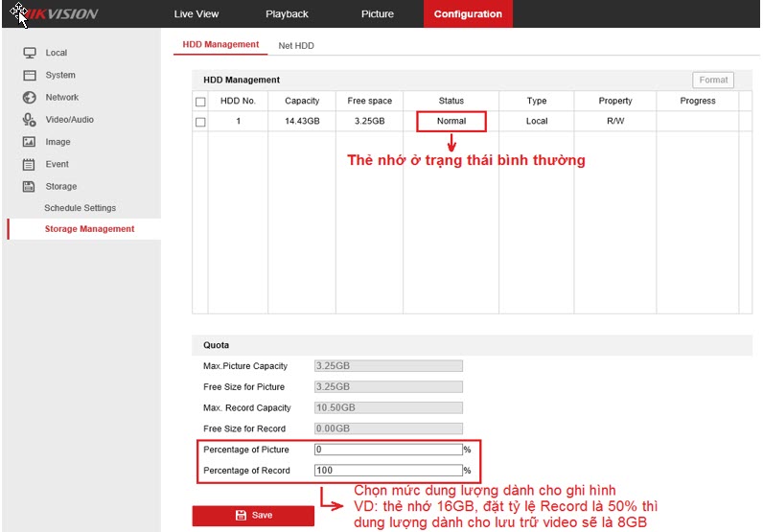Switch to the Playback tab
The image size is (763, 532).
point(287,14)
